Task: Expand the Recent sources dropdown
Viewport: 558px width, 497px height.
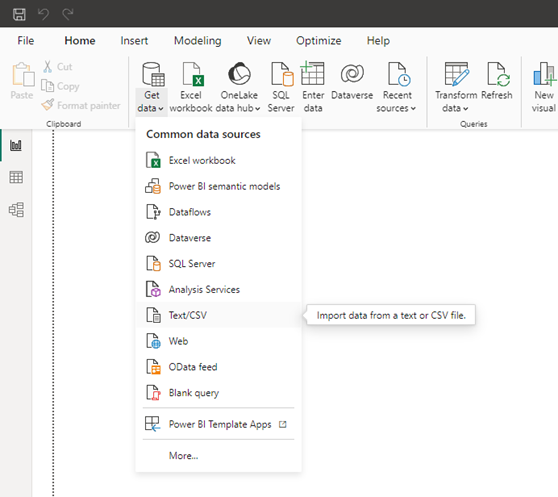Action: [x=396, y=87]
